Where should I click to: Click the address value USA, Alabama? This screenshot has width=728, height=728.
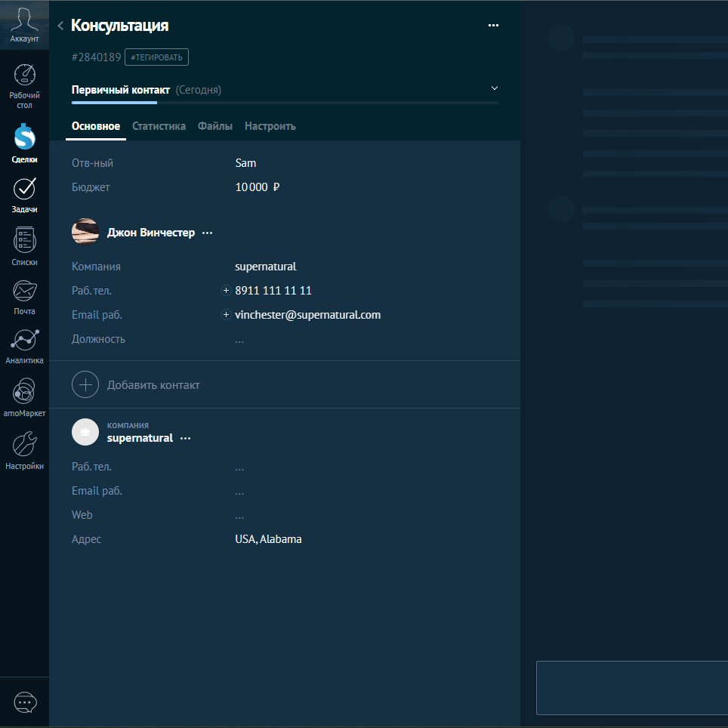(x=268, y=539)
